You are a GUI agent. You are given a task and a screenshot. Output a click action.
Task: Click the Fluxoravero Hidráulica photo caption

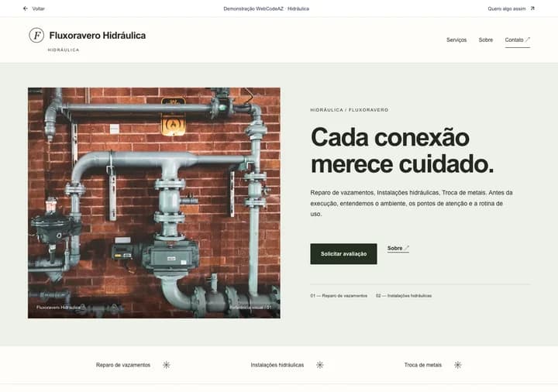[59, 308]
